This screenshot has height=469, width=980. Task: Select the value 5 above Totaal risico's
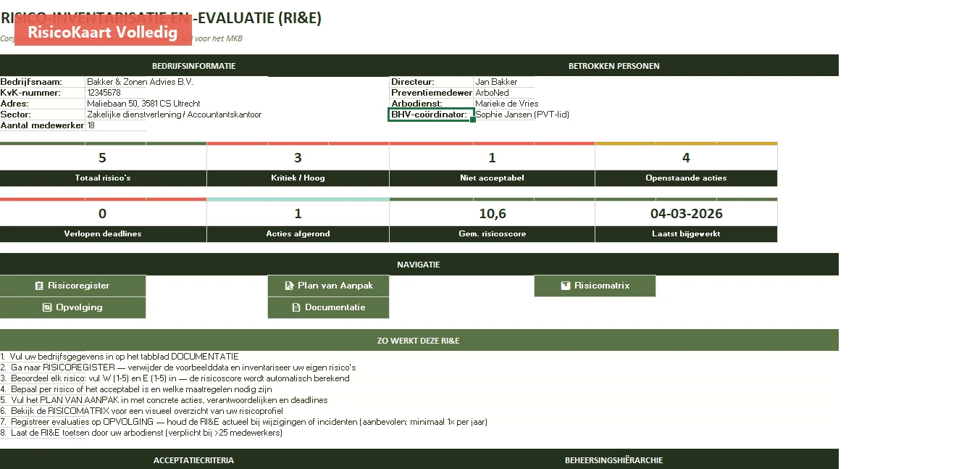click(x=103, y=158)
